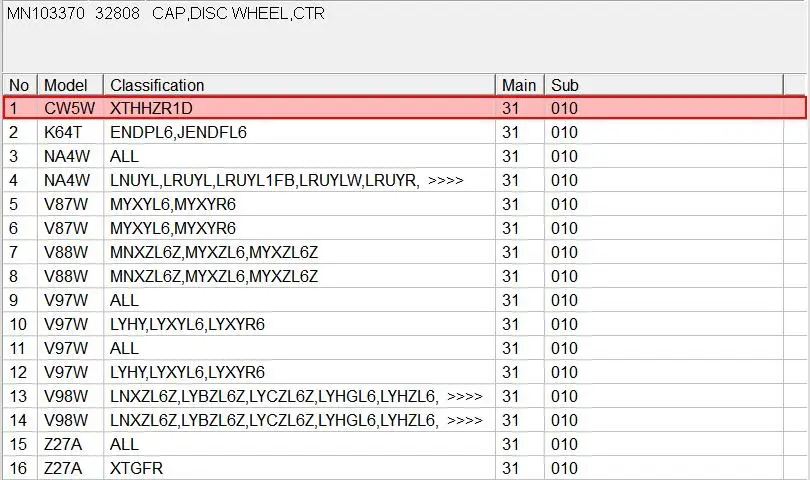Sort by the No column header
Viewport: 810px width, 480px height.
(x=20, y=85)
